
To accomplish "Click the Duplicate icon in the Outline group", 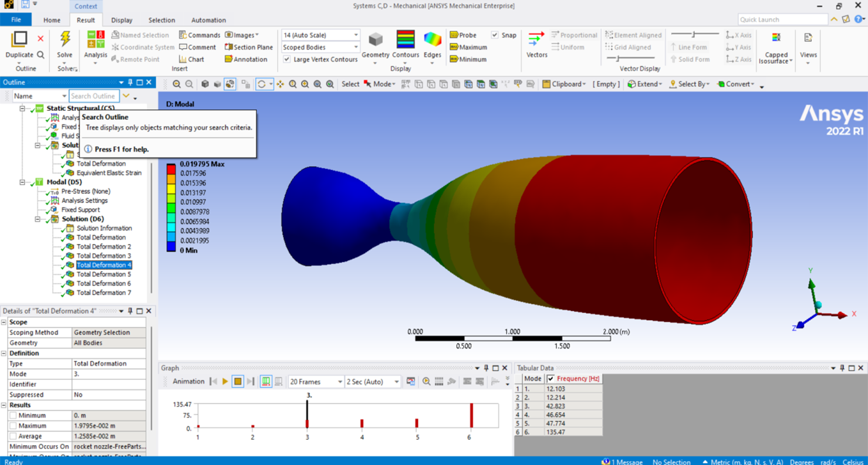I will click(19, 39).
